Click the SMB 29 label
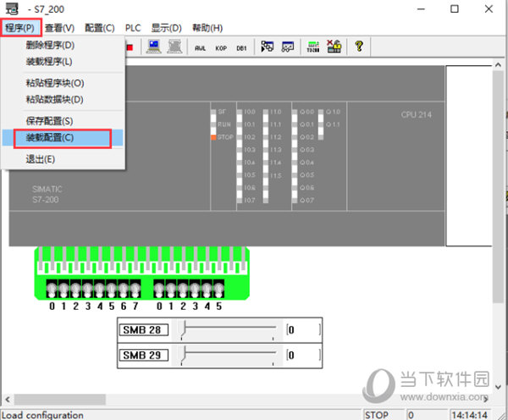508x420 pixels. [x=144, y=355]
